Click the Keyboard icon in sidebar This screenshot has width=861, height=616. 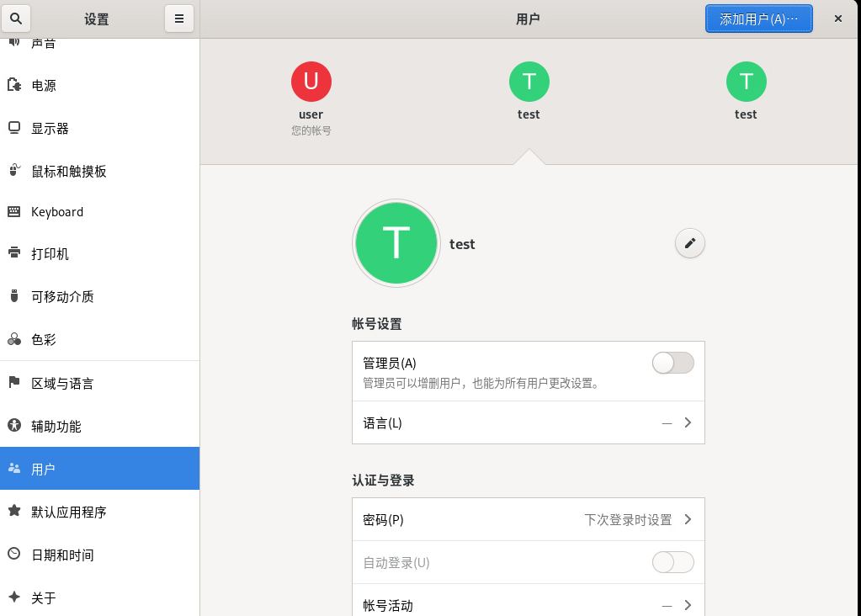13,212
